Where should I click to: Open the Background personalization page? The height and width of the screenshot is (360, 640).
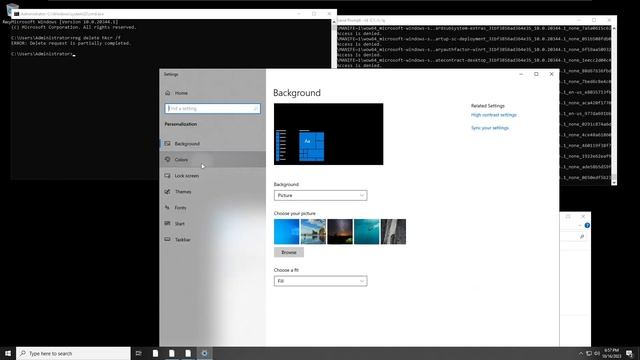click(212, 144)
